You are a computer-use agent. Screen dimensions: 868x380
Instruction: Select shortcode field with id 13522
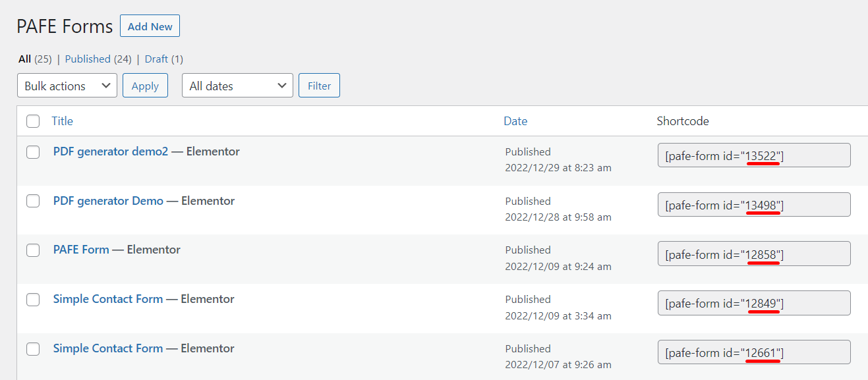(x=754, y=155)
